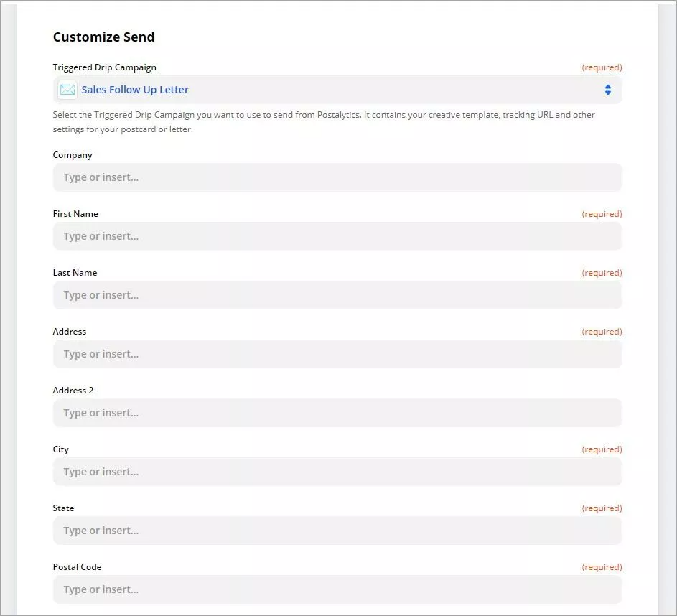Click the State field label
Screen dimensions: 677x616
pyautogui.click(x=63, y=508)
